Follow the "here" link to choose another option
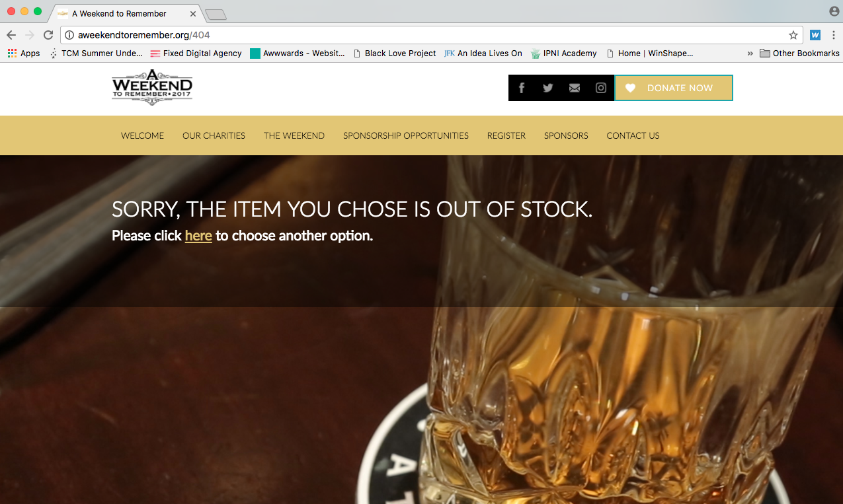This screenshot has height=504, width=843. click(x=198, y=236)
